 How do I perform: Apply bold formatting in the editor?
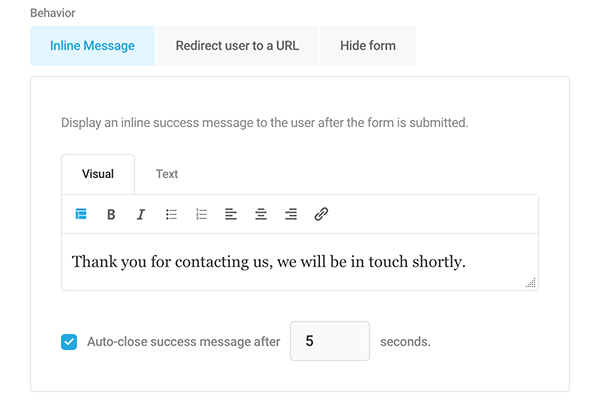111,214
